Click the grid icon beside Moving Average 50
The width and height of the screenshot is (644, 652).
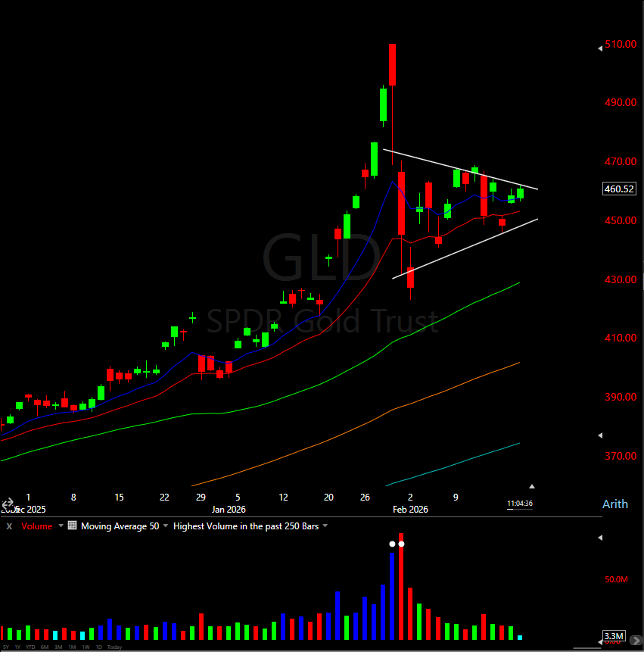[73, 526]
